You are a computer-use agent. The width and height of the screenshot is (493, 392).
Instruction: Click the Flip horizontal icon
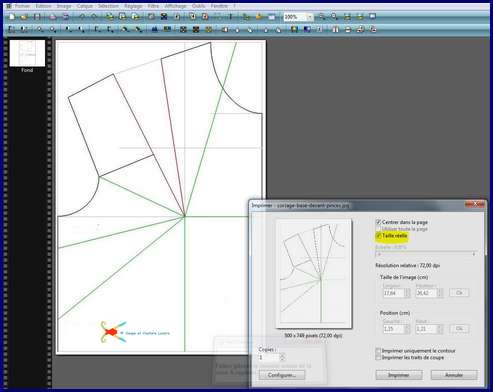[x=336, y=30]
